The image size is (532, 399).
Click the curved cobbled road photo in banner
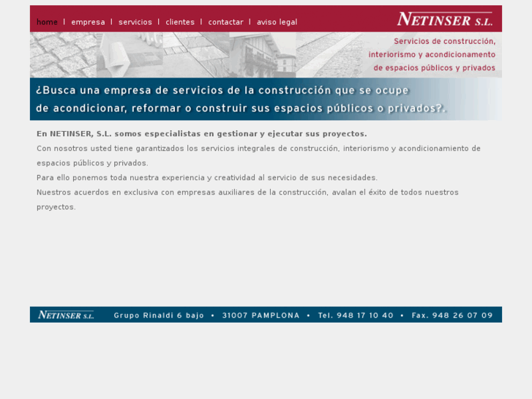(x=329, y=55)
